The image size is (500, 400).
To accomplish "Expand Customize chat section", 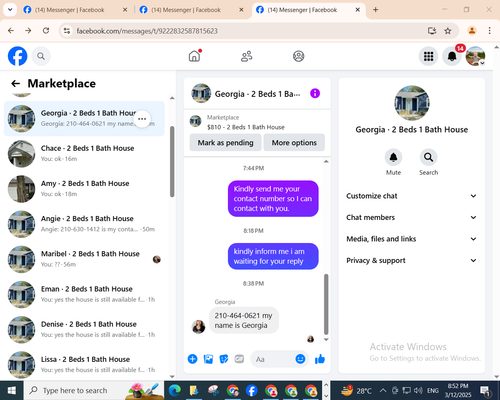I will [411, 196].
